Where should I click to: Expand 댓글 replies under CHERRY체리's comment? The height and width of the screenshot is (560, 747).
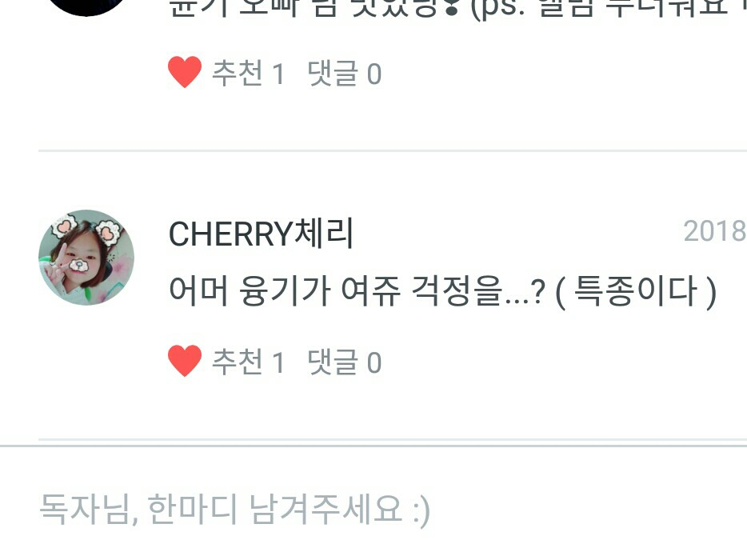coord(333,362)
